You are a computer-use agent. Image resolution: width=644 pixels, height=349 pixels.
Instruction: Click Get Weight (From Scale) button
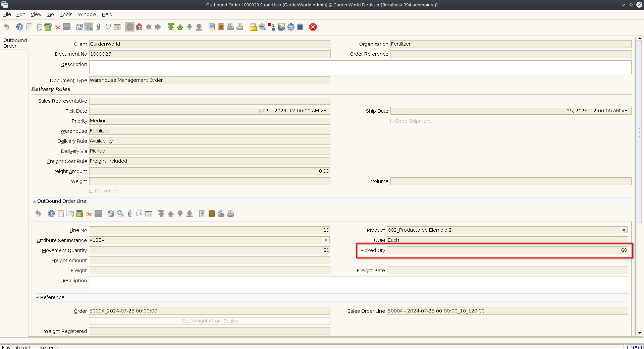pos(210,321)
